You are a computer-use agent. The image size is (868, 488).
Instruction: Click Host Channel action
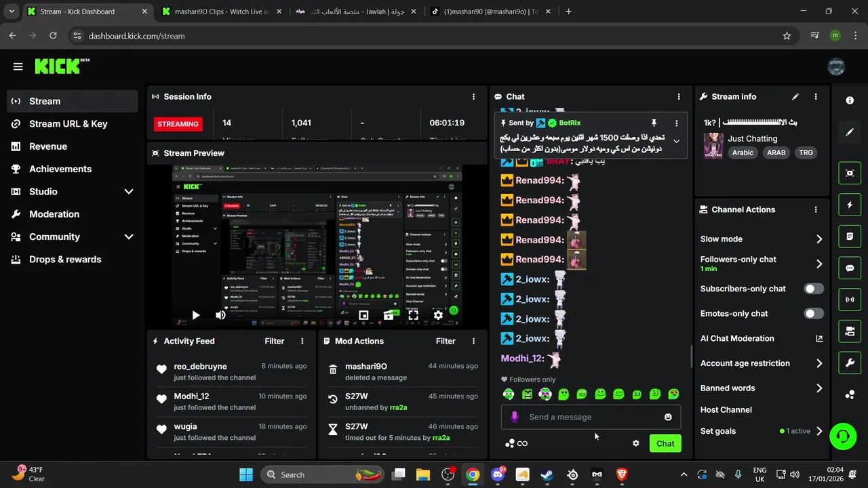pos(726,409)
